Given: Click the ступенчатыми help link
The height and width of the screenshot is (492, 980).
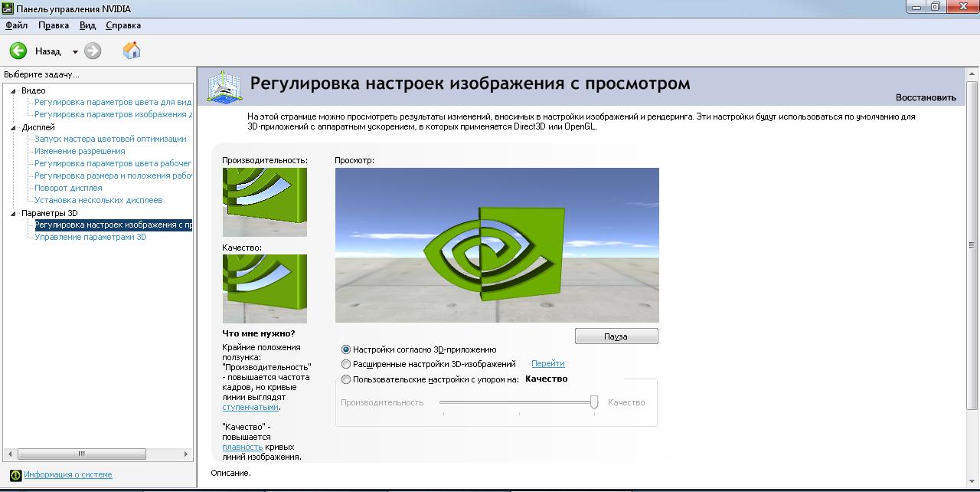Looking at the screenshot, I should coord(250,407).
